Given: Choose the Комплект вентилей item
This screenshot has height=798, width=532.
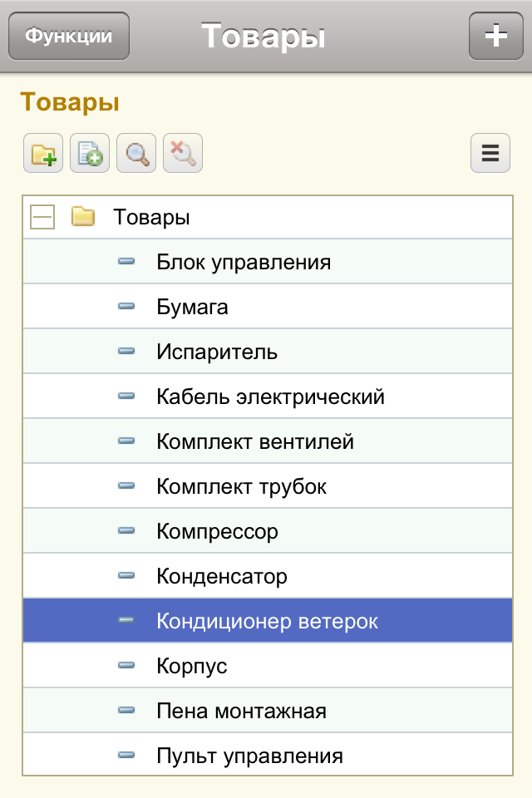Looking at the screenshot, I should coord(268,441).
